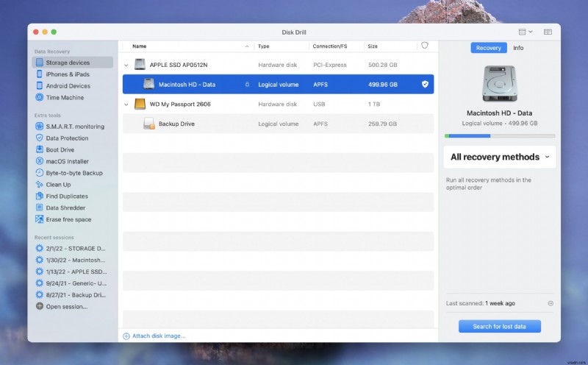This screenshot has width=588, height=365.
Task: Open the All recovery methods dropdown
Action: (x=500, y=157)
